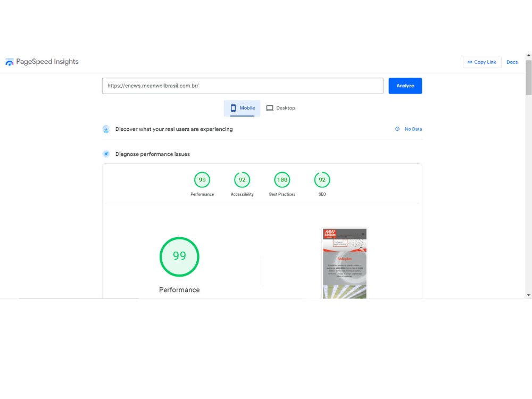The width and height of the screenshot is (532, 399).
Task: Click 'Discover what your real users are experiencing' text
Action: (174, 129)
